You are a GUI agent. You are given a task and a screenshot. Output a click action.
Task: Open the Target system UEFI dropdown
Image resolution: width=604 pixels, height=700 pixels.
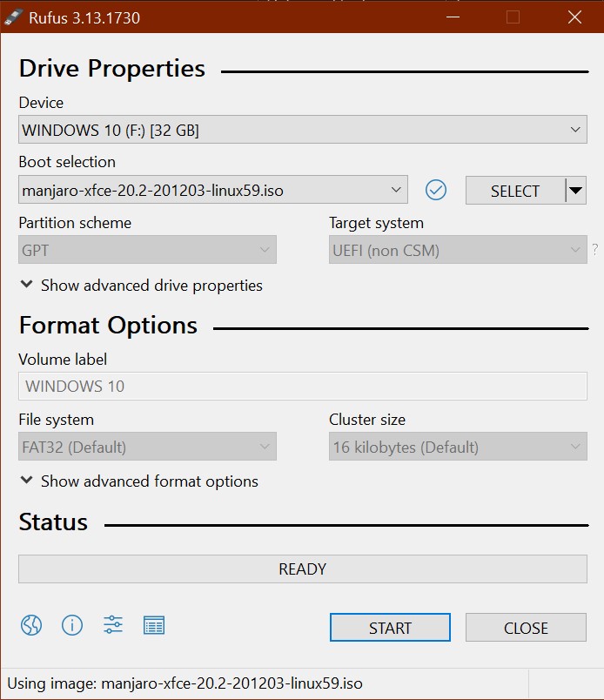[458, 250]
